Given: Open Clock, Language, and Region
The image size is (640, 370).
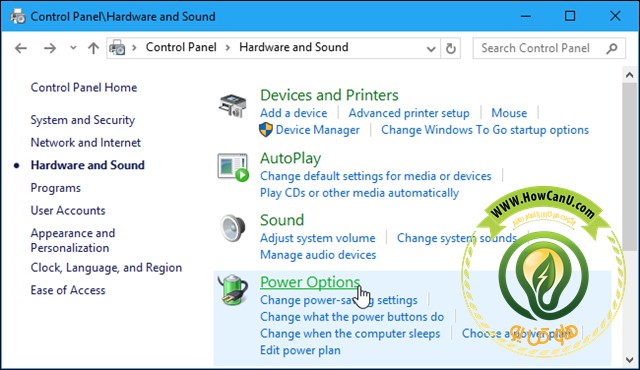Looking at the screenshot, I should click(x=106, y=268).
